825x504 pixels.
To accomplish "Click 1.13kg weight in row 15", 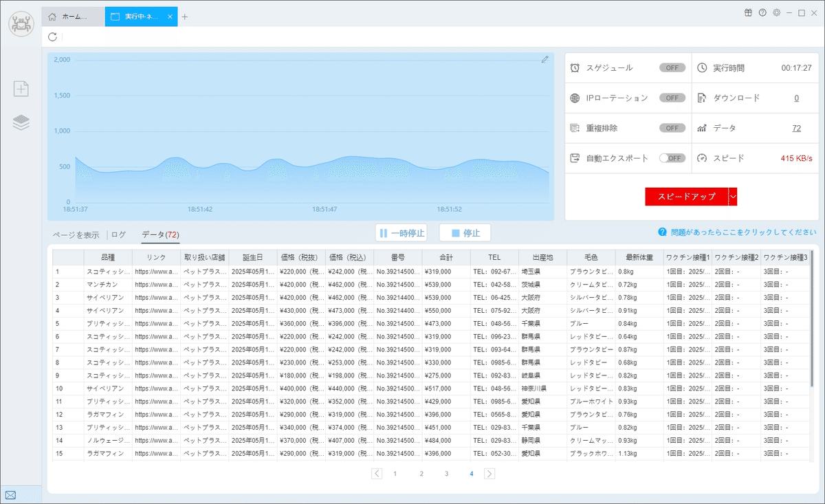I will point(629,454).
